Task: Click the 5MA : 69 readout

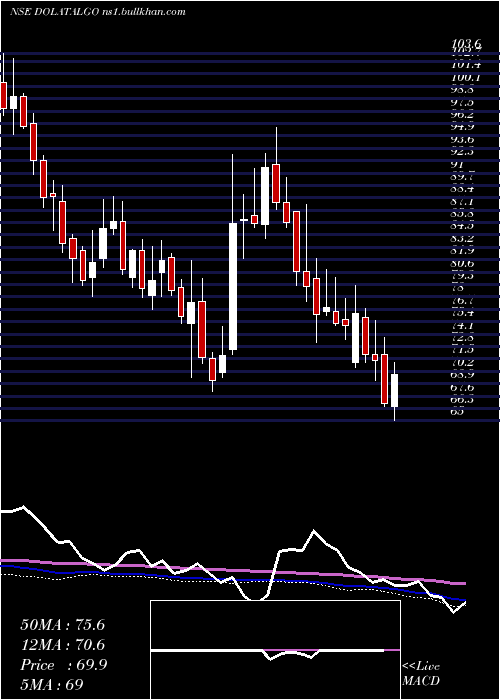Action: (x=52, y=685)
